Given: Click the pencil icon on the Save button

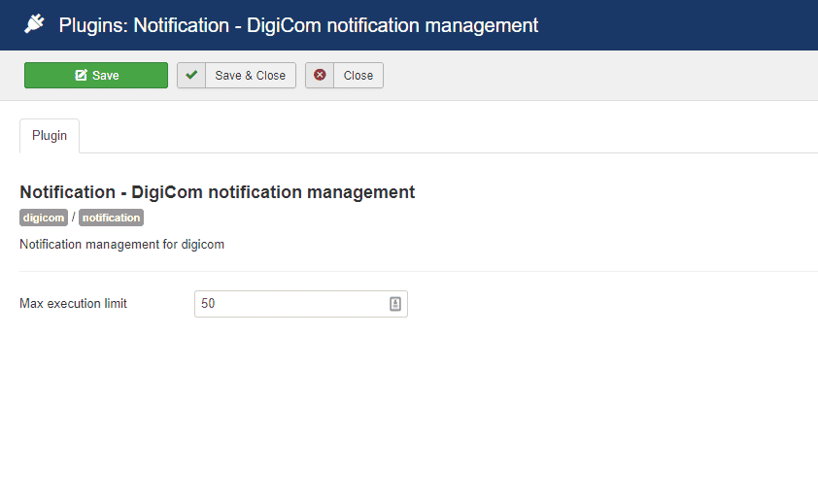Looking at the screenshot, I should (x=81, y=76).
